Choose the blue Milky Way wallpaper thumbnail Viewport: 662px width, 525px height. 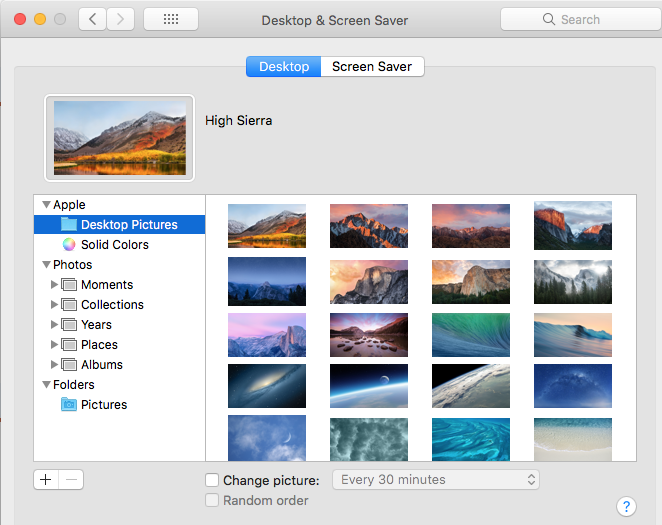point(573,386)
